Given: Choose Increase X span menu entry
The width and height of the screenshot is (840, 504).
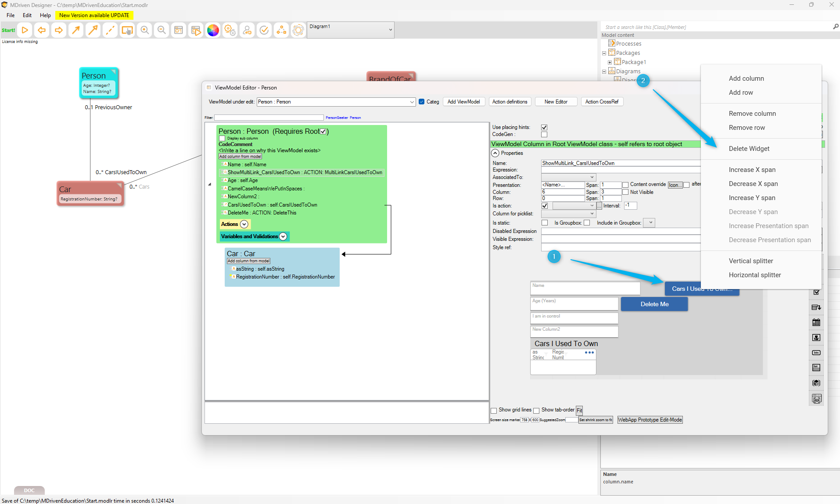Looking at the screenshot, I should click(752, 170).
